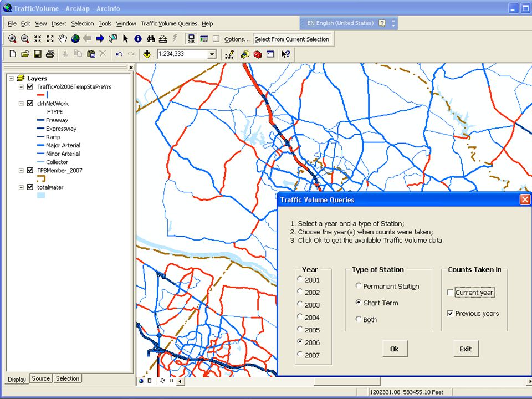Collapse the Layers group
Viewport: 532px width, 399px height.
pyautogui.click(x=11, y=78)
